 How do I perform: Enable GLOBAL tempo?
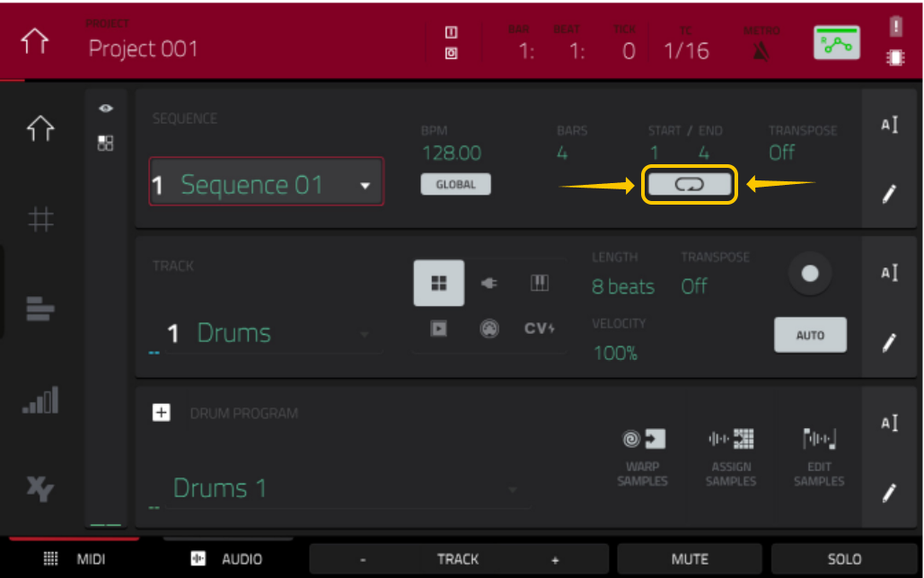pyautogui.click(x=455, y=183)
